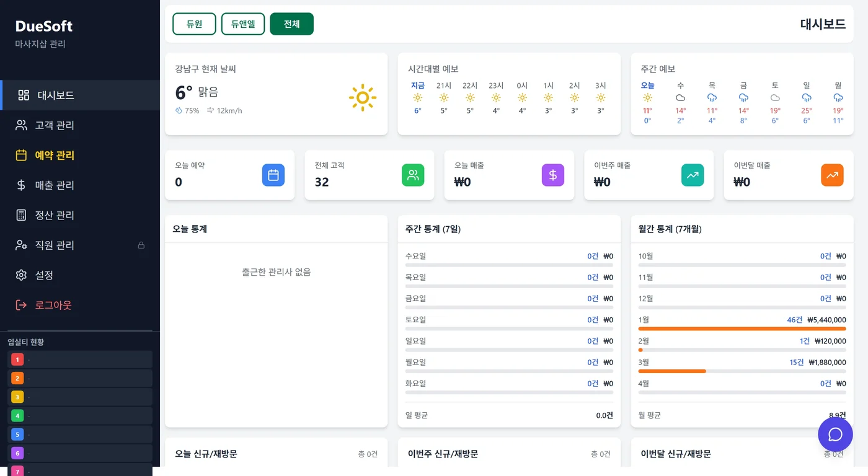Click the dashboard grid icon
The width and height of the screenshot is (868, 476).
click(24, 95)
